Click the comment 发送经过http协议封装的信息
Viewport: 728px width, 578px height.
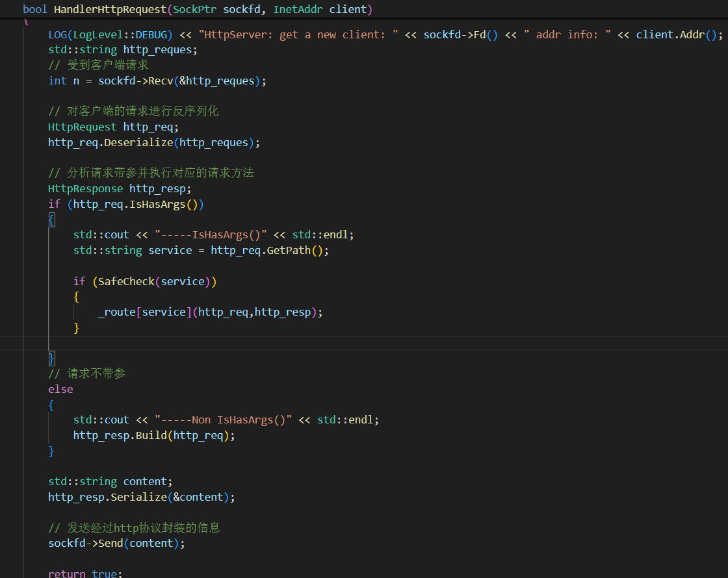134,528
